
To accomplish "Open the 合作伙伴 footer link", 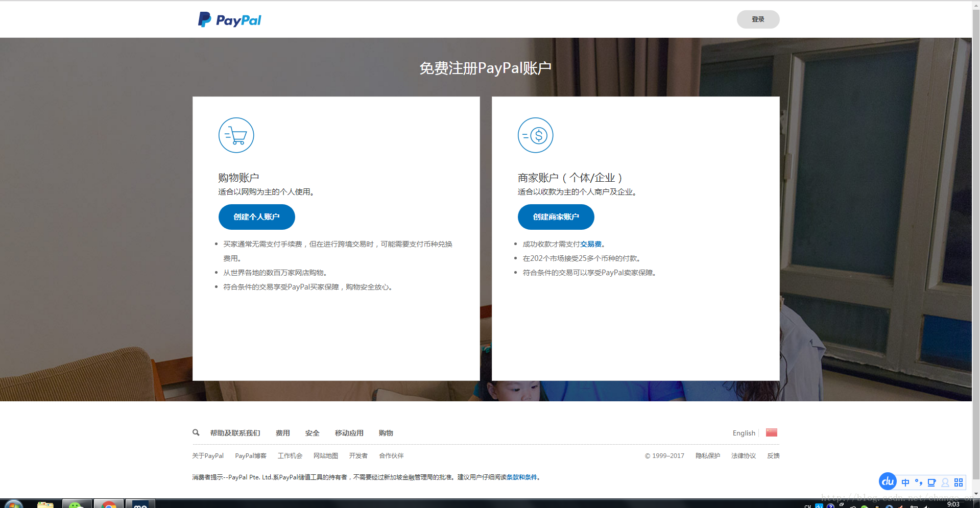I will point(391,456).
